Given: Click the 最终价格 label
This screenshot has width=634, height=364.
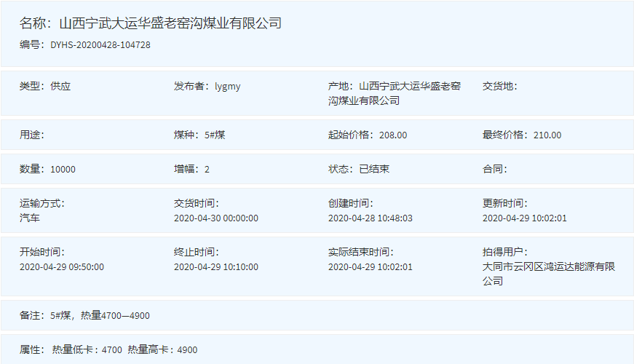Looking at the screenshot, I should [x=505, y=135].
